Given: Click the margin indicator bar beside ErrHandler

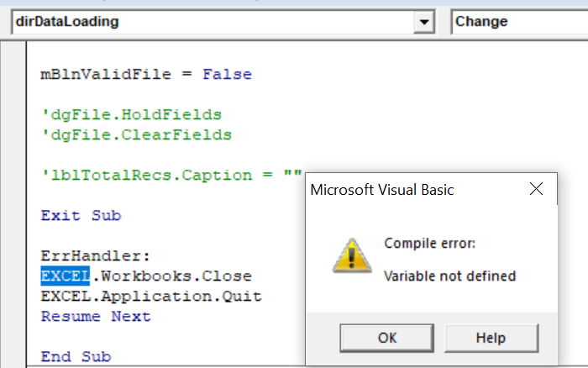Looking at the screenshot, I should tap(13, 256).
